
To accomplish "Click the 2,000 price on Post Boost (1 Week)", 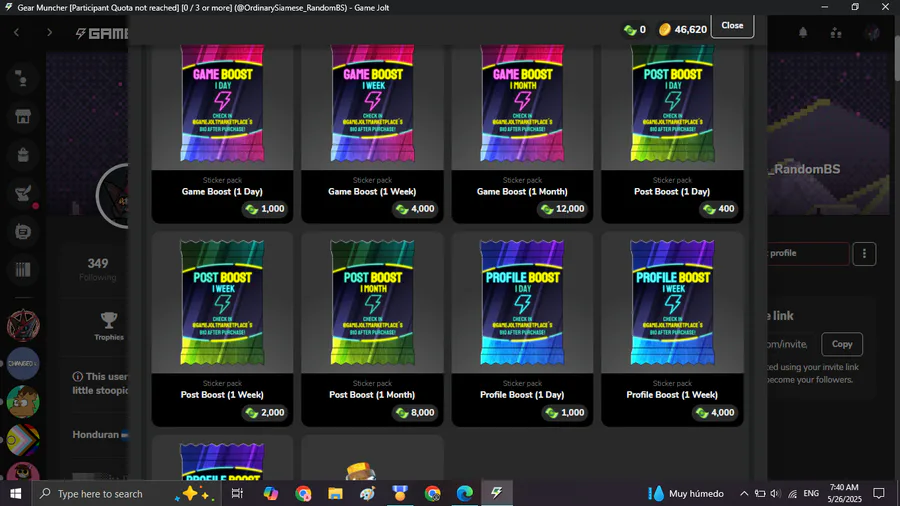I will tap(265, 412).
